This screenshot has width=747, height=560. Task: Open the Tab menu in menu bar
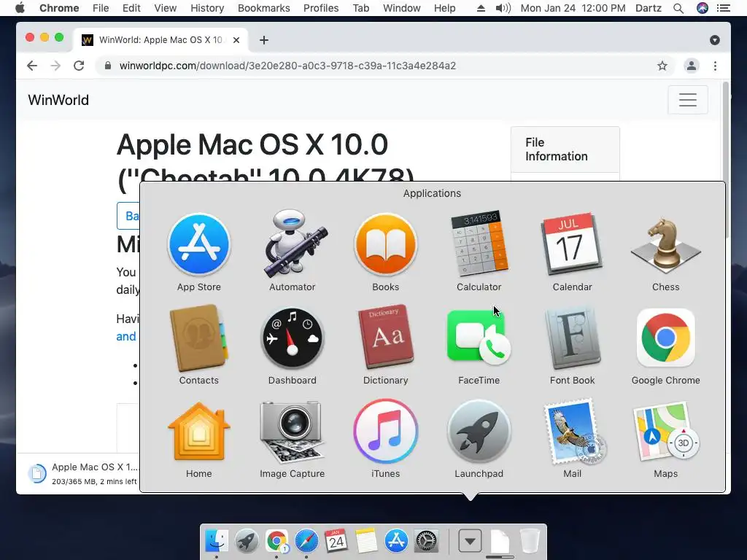[360, 8]
